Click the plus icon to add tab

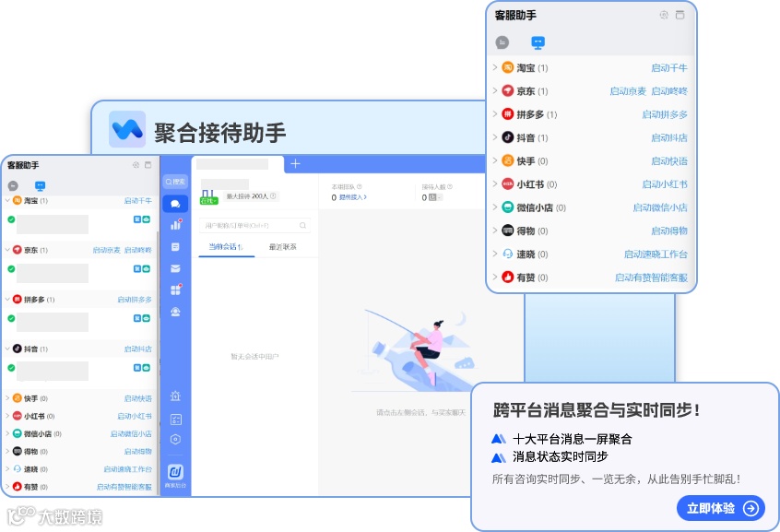tap(295, 164)
